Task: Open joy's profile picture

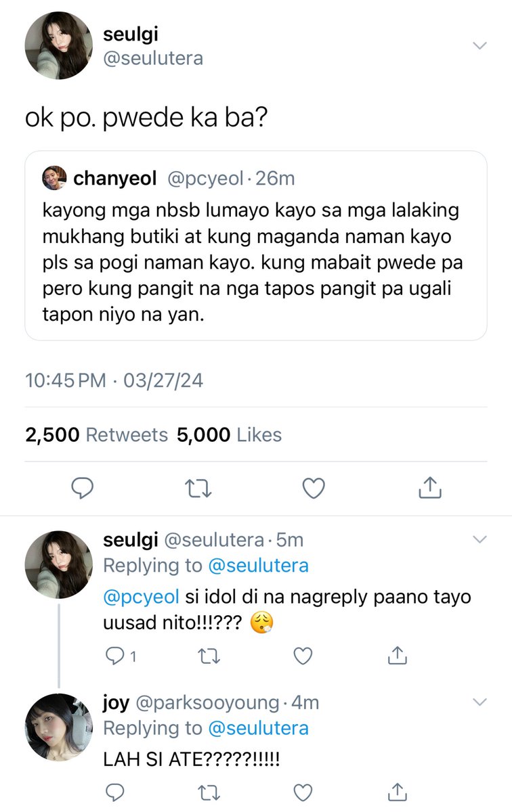Action: [59, 727]
